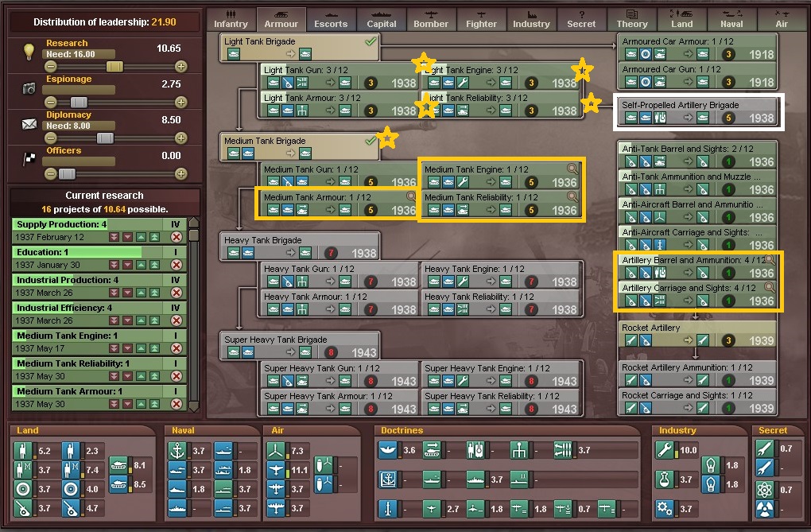Viewport: 811px width, 532px height.
Task: Cancel the Supply Production research project
Action: (x=177, y=237)
